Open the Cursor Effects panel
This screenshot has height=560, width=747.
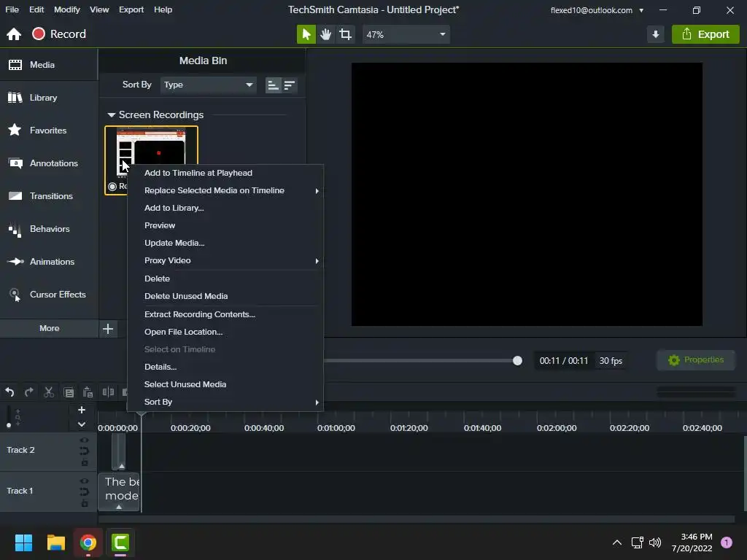(49, 295)
